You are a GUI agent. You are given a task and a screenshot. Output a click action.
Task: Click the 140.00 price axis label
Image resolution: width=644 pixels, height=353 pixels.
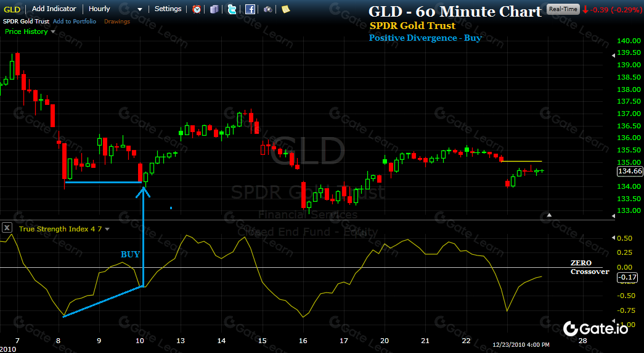629,41
